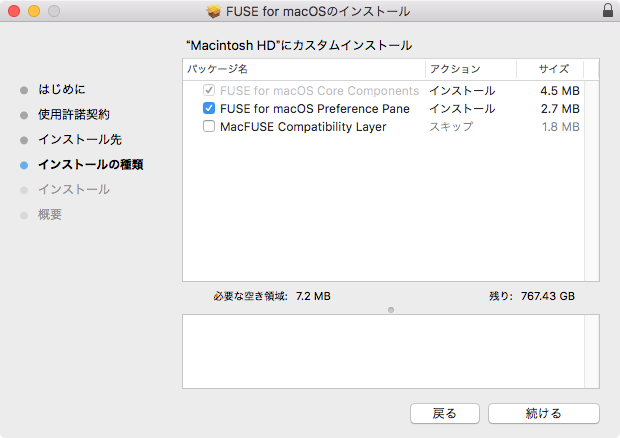Select MacFUSE Compatibility Layer row text
This screenshot has width=620, height=438.
pyautogui.click(x=303, y=127)
